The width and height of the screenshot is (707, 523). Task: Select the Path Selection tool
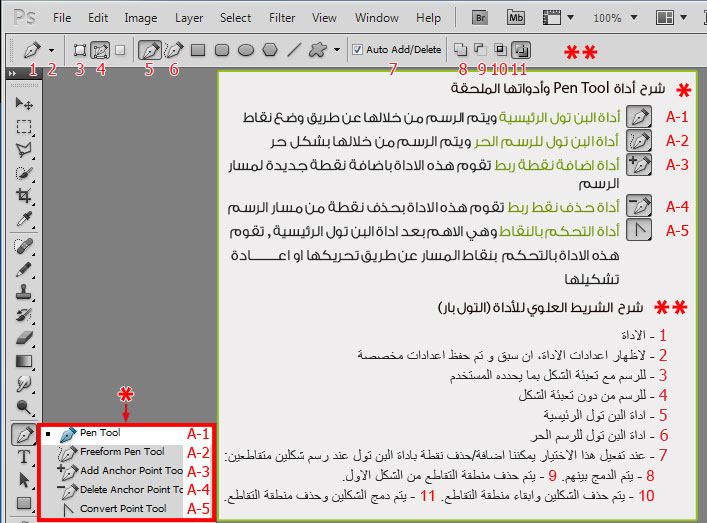tap(24, 480)
